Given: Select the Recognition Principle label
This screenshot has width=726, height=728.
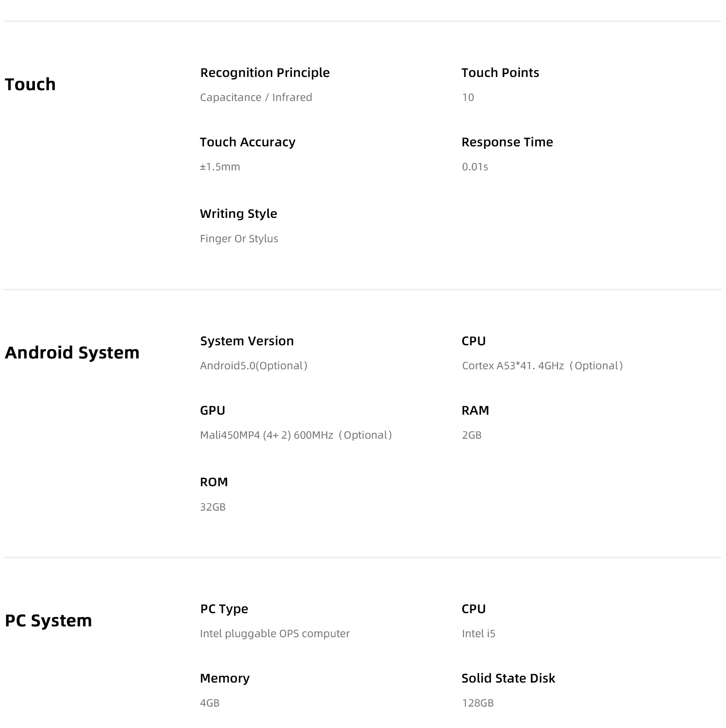Looking at the screenshot, I should (x=265, y=73).
